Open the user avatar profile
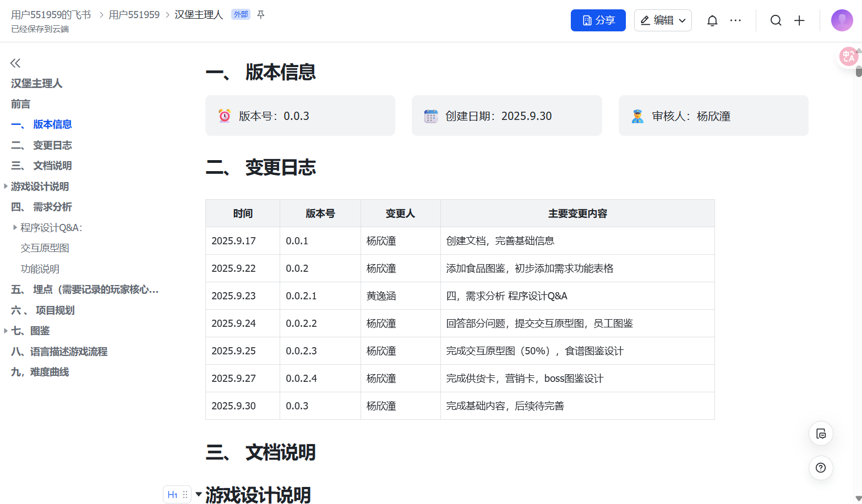862x504 pixels. coord(842,20)
